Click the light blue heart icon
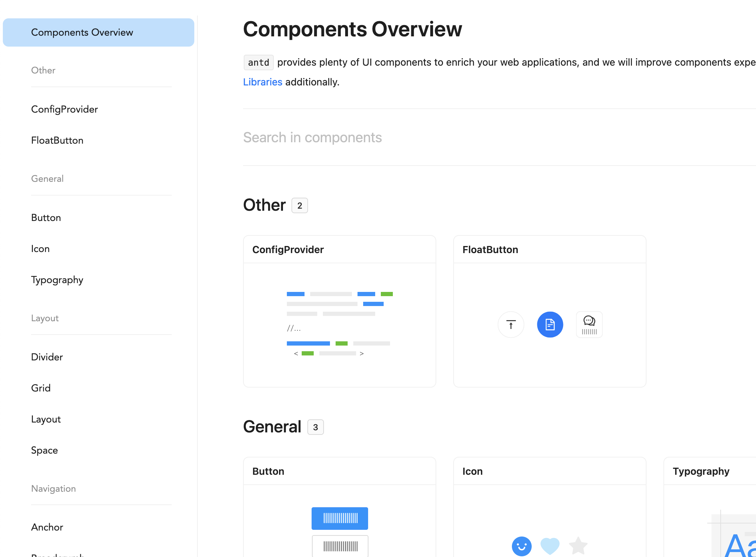 550,546
